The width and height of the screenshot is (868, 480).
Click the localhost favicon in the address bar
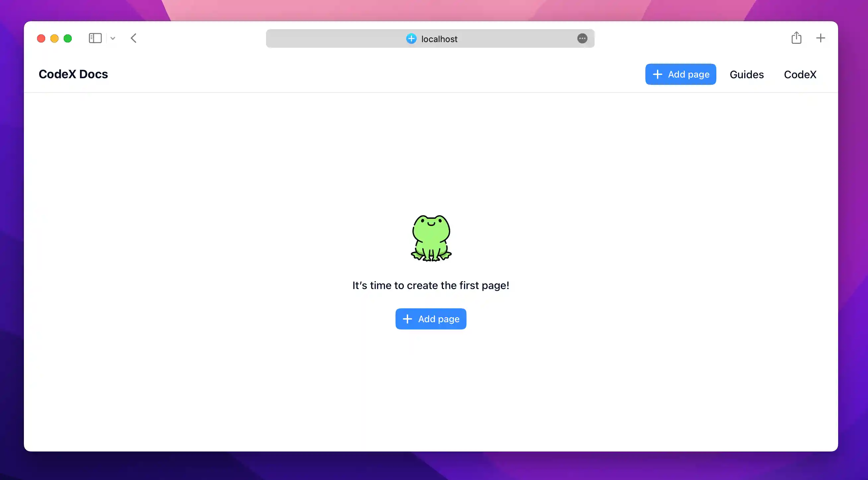[x=411, y=39]
